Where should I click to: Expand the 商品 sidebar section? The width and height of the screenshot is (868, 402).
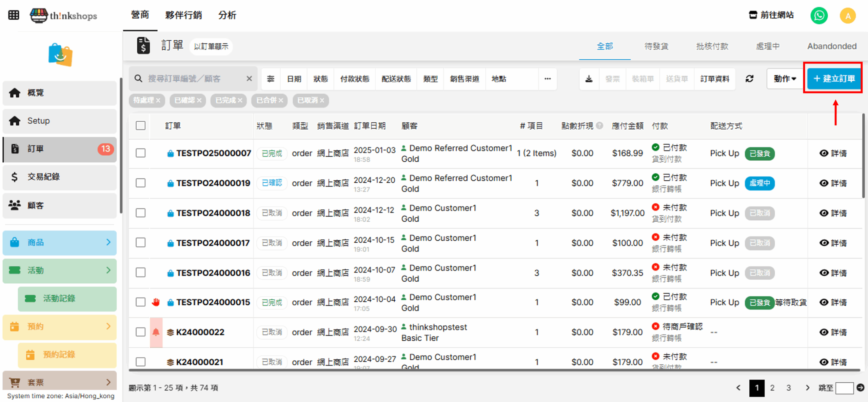[x=59, y=242]
